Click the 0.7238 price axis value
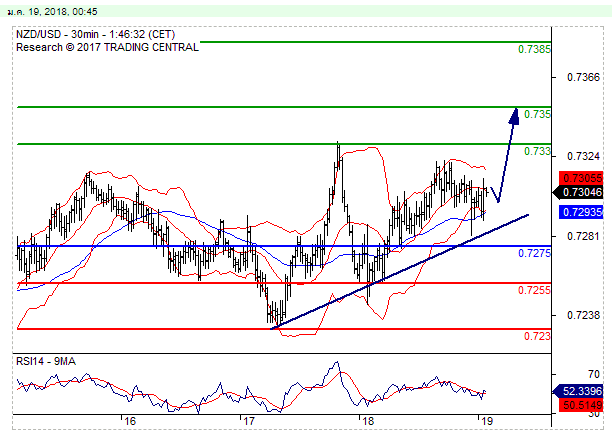This screenshot has height=444, width=612. tap(583, 315)
